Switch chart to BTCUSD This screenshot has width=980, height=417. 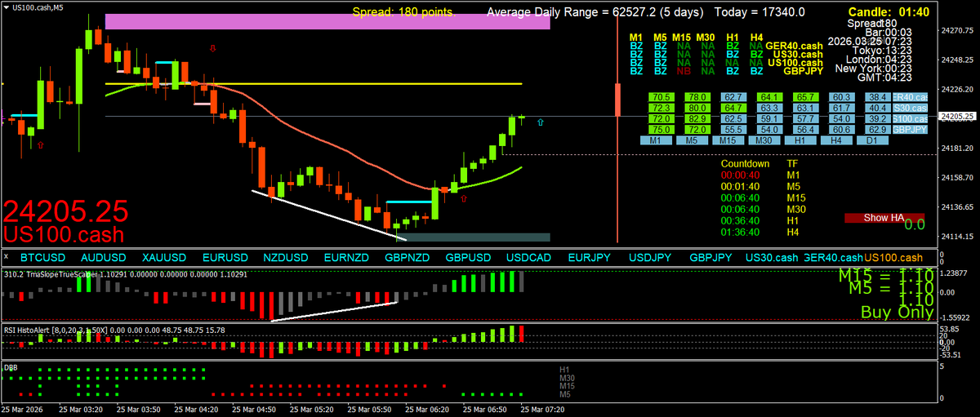(x=42, y=258)
